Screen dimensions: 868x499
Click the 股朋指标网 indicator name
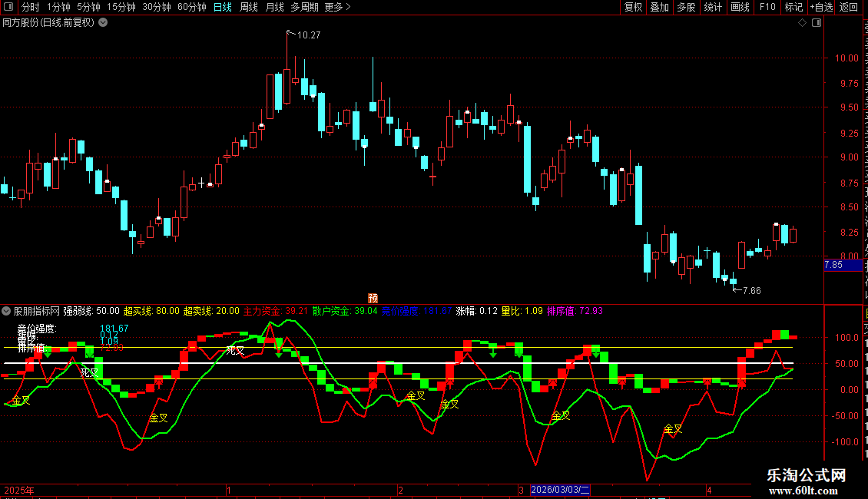37,312
